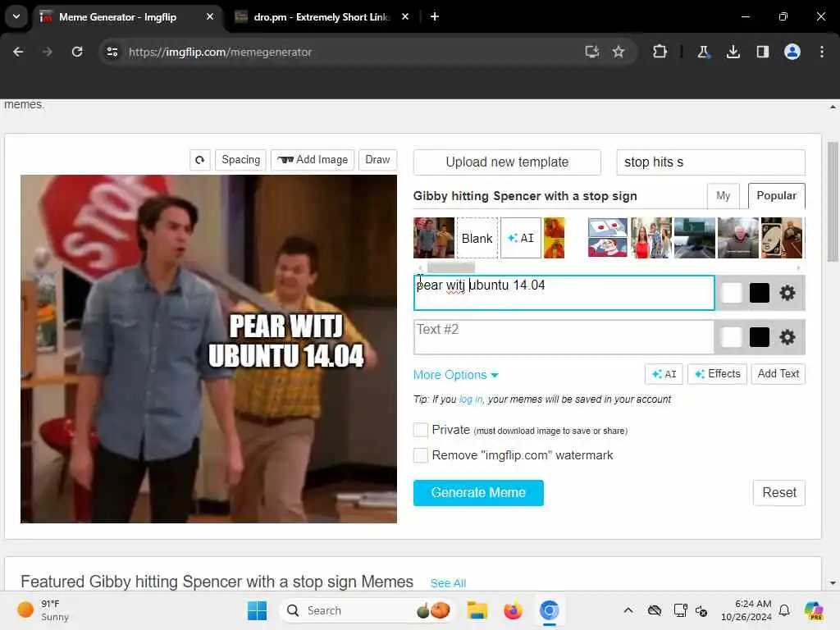Image resolution: width=840 pixels, height=630 pixels.
Task: Open a new browser tab
Action: click(435, 16)
